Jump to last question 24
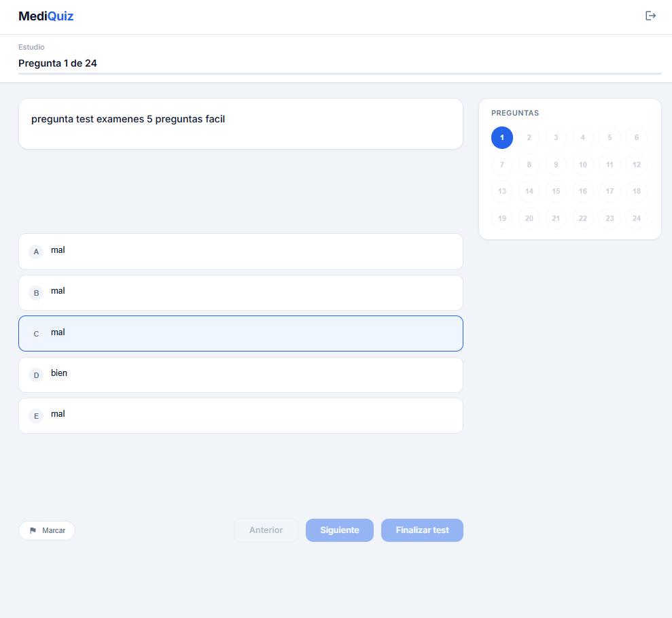The image size is (672, 618). tap(637, 218)
